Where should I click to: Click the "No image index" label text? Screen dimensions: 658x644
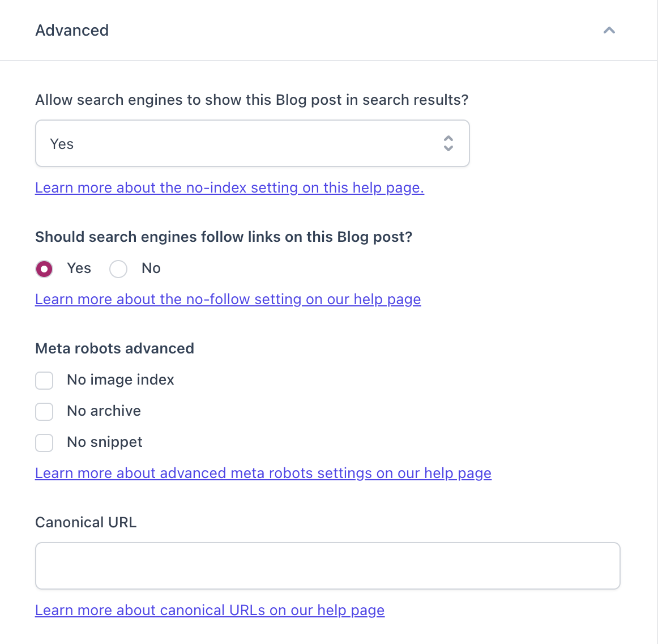[121, 380]
